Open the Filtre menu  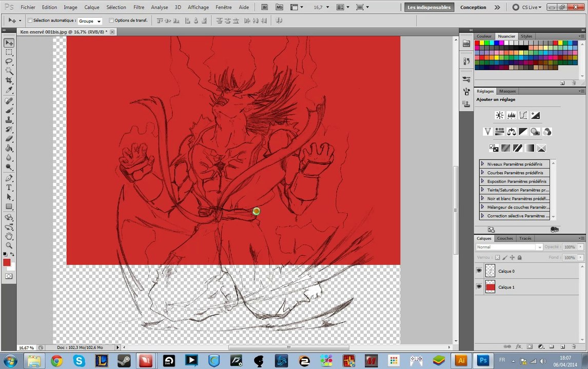pyautogui.click(x=139, y=7)
